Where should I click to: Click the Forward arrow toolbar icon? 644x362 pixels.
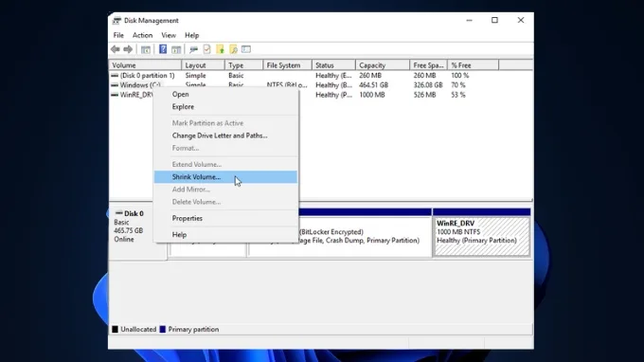point(128,49)
